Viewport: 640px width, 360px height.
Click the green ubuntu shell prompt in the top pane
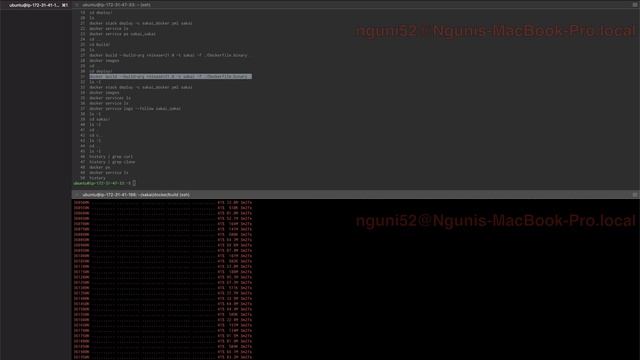pos(102,183)
